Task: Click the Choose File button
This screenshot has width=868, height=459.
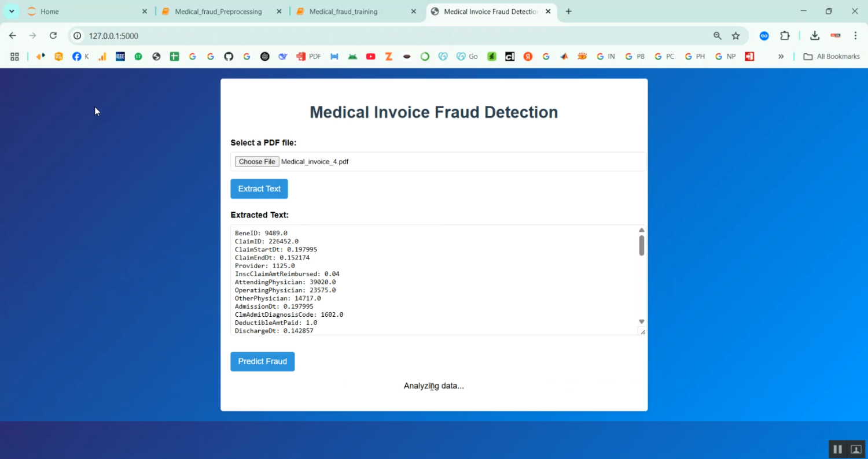Action: pos(257,162)
